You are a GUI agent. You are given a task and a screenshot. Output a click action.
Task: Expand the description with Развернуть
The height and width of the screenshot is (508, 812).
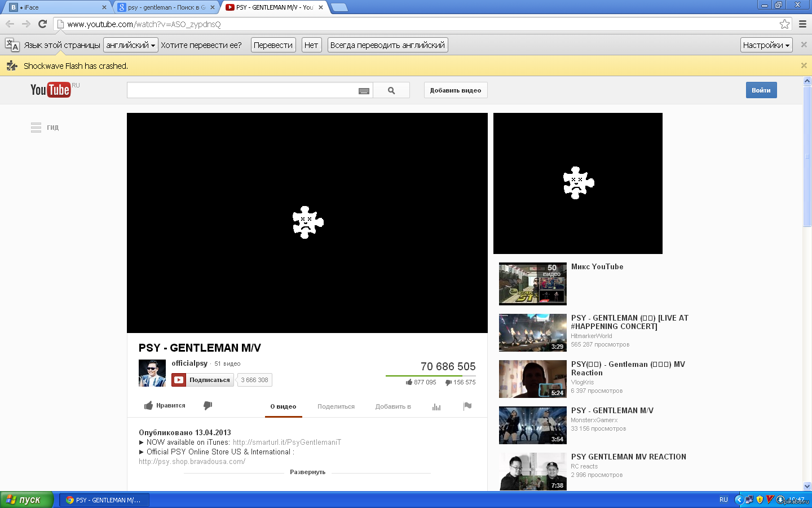[x=307, y=472]
